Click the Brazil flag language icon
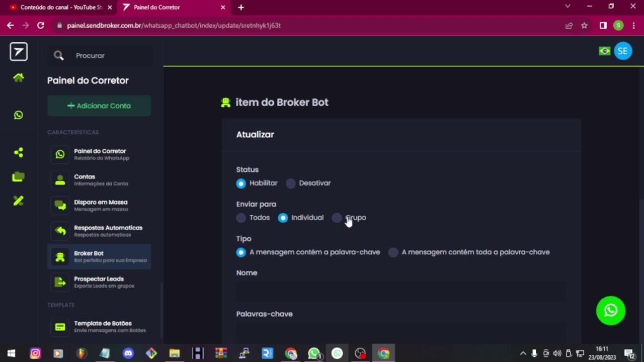644x362 pixels. coord(604,51)
